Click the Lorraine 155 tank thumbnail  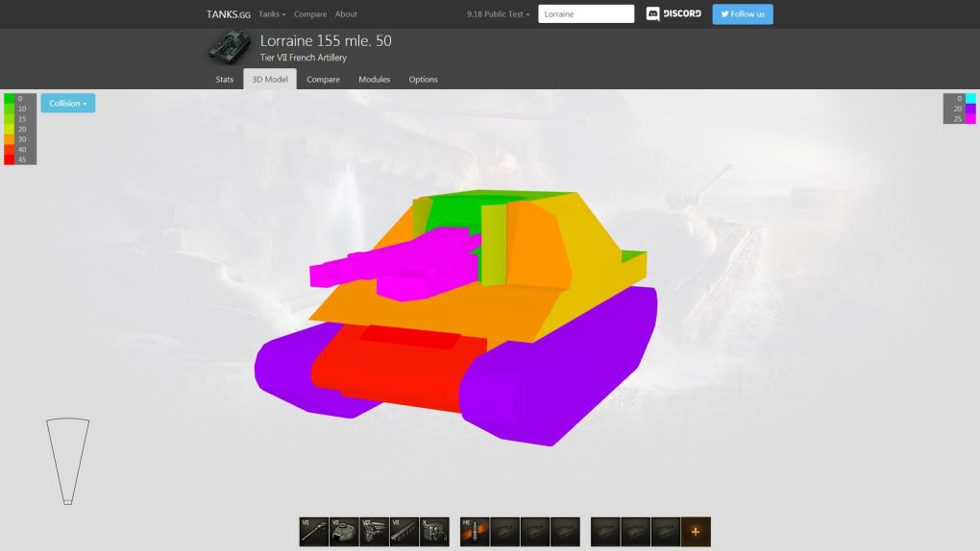coord(229,47)
